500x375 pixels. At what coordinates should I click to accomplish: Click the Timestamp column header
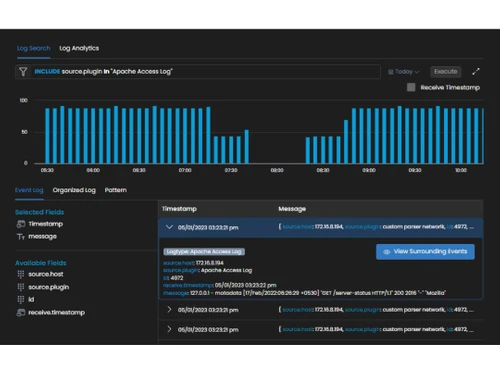(179, 209)
